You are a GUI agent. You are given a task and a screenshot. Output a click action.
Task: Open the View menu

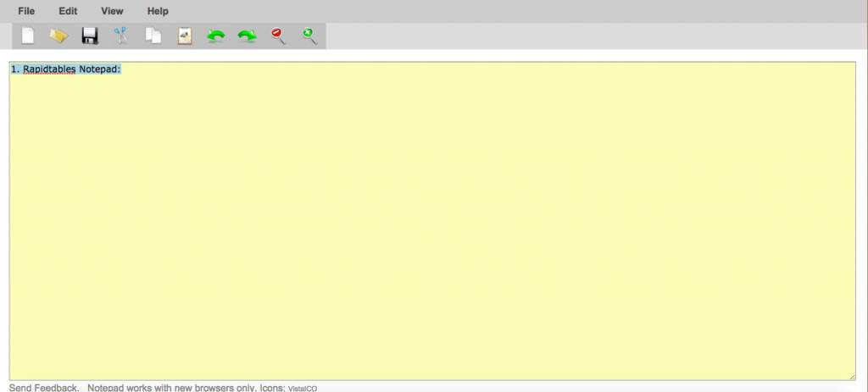coord(113,11)
